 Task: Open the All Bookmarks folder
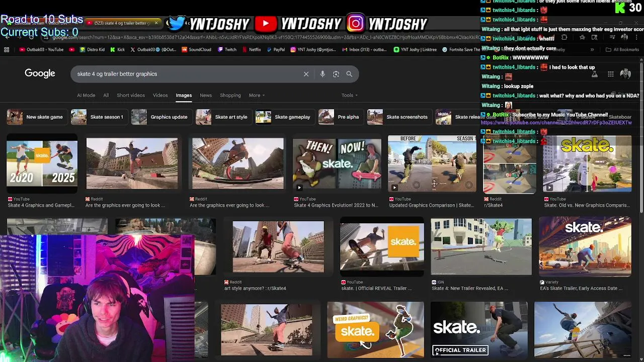tap(622, 50)
